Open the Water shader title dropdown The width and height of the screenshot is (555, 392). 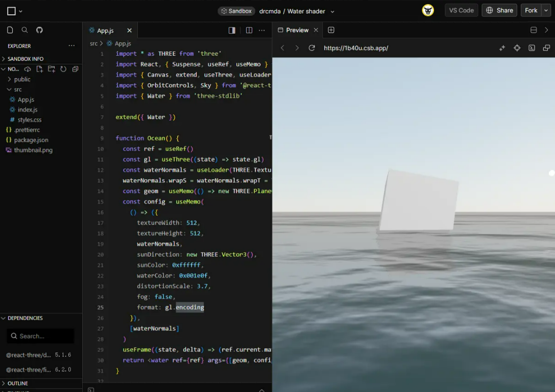click(332, 11)
